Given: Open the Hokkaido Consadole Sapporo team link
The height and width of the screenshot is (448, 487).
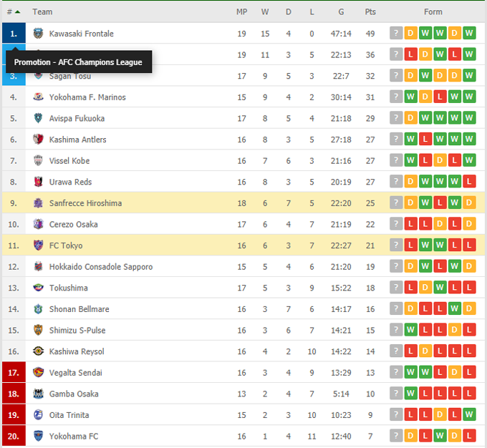Looking at the screenshot, I should (100, 267).
